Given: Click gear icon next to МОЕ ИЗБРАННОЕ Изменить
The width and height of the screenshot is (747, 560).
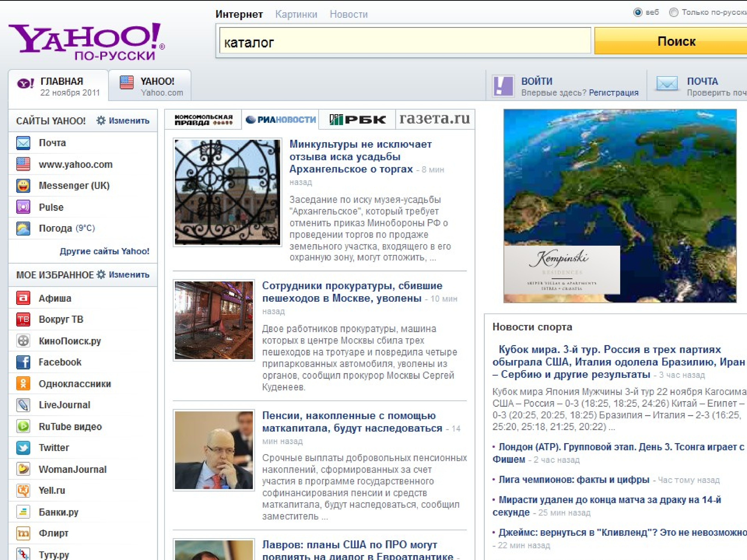Looking at the screenshot, I should pyautogui.click(x=101, y=274).
